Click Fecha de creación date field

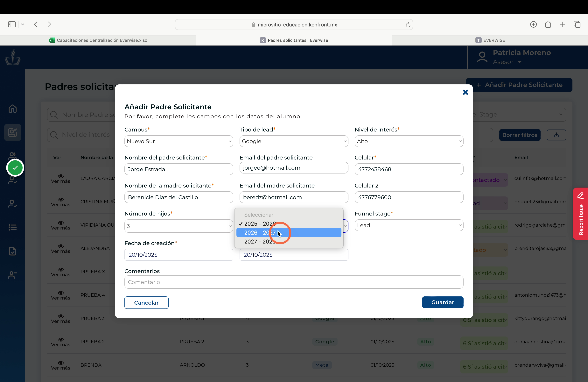click(179, 255)
